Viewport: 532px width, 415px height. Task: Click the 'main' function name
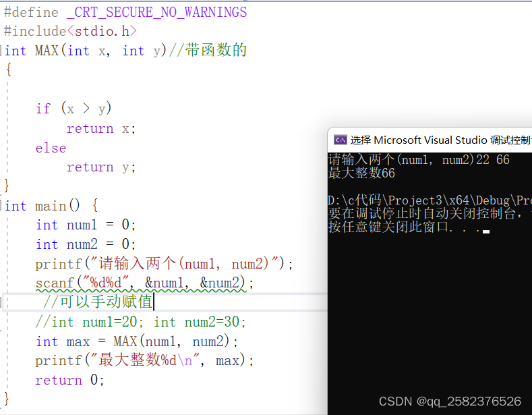point(51,206)
